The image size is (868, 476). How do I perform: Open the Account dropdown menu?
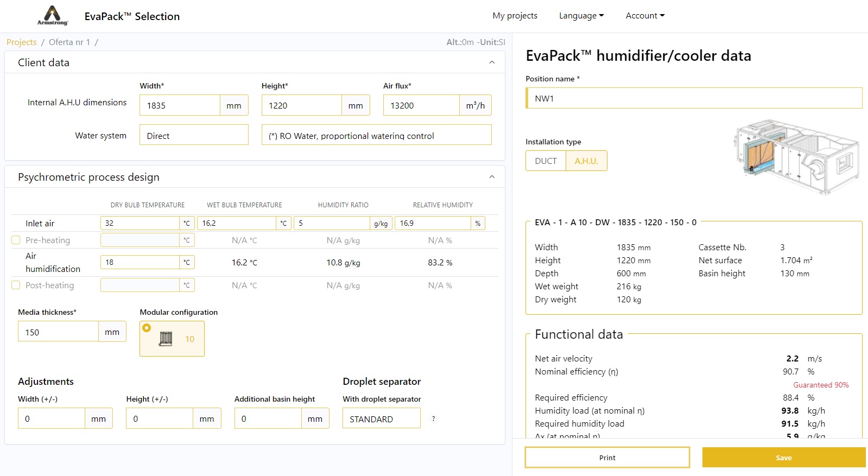[x=645, y=16]
